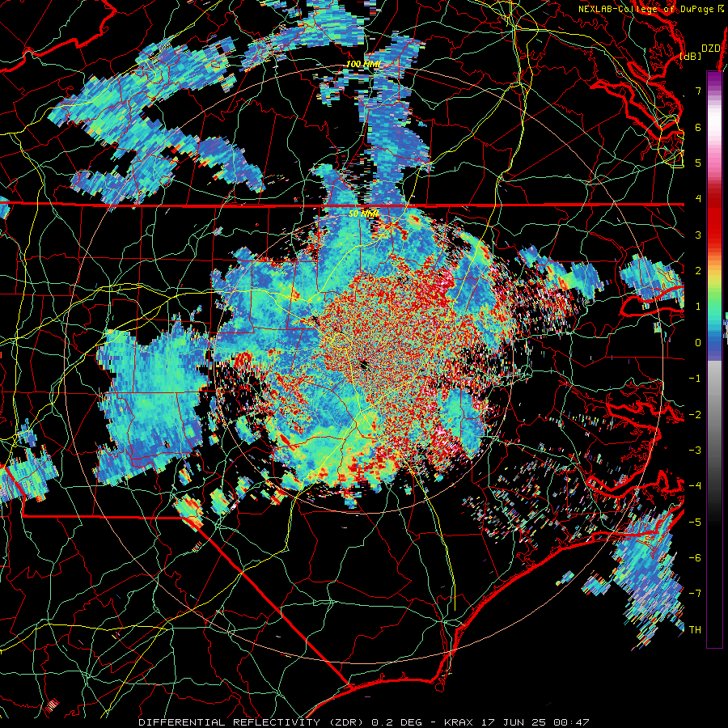Viewport: 728px width, 728px height.
Task: Click the -1 value on the ZDR scale
Action: point(695,379)
